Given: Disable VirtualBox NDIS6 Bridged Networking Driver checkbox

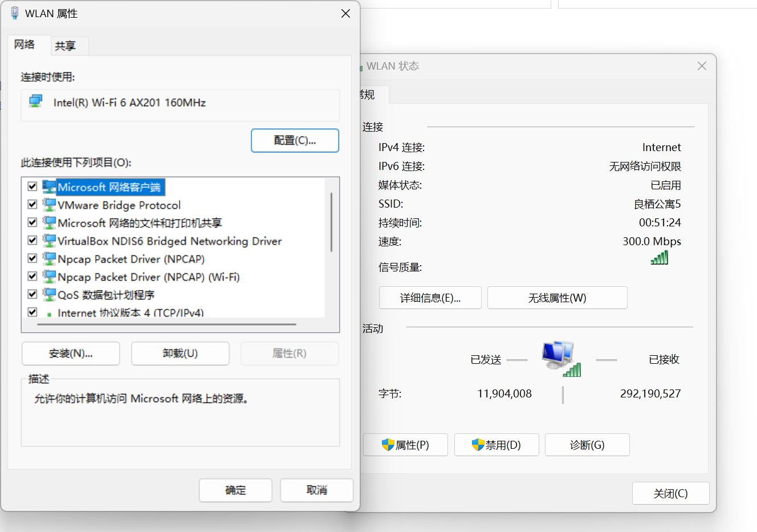Looking at the screenshot, I should [32, 240].
